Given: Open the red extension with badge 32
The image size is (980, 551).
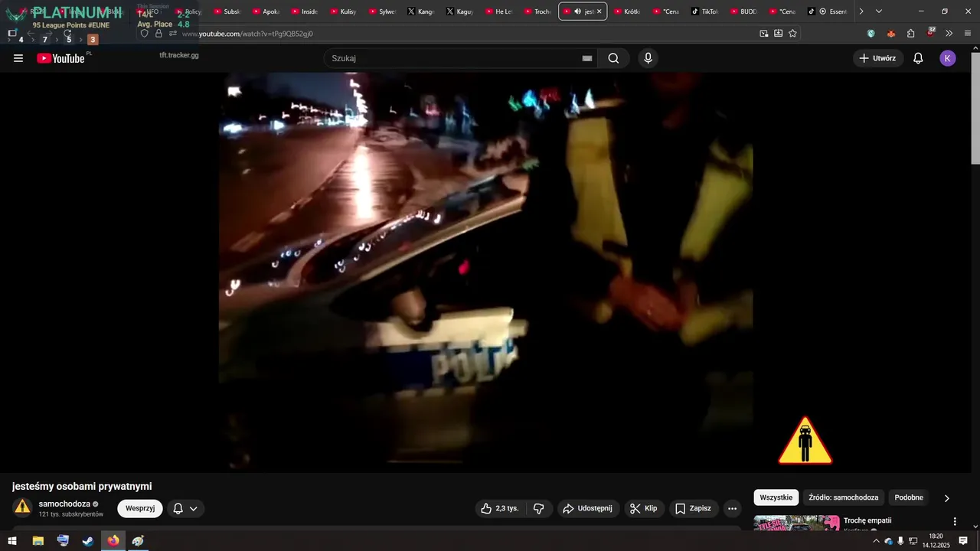Looking at the screenshot, I should 930,32.
